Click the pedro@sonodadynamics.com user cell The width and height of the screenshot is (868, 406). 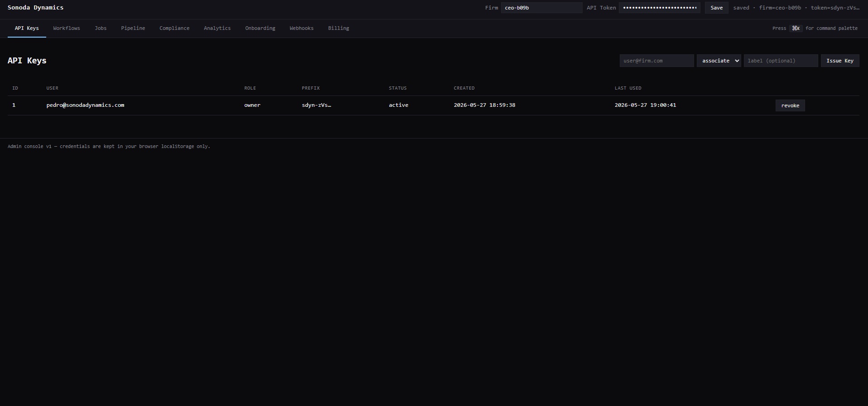85,105
